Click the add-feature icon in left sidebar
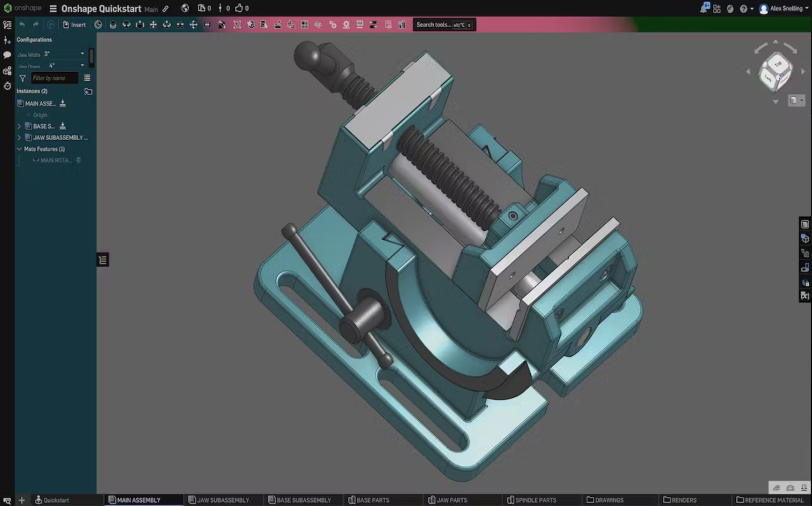The width and height of the screenshot is (812, 506). [x=7, y=40]
